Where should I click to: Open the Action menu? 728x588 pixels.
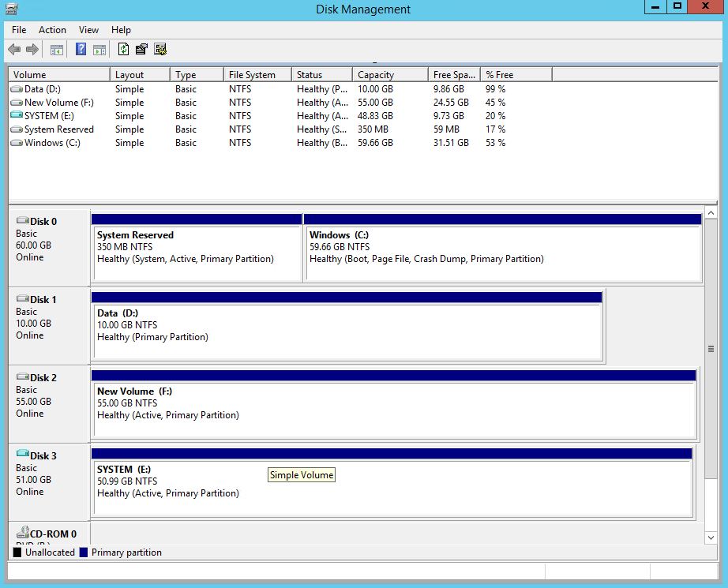pos(52,30)
